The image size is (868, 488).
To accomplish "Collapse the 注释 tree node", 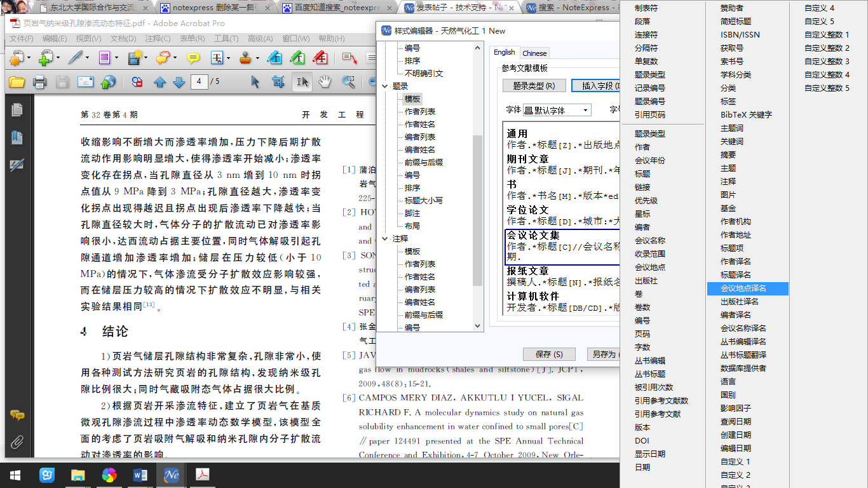I will [385, 238].
